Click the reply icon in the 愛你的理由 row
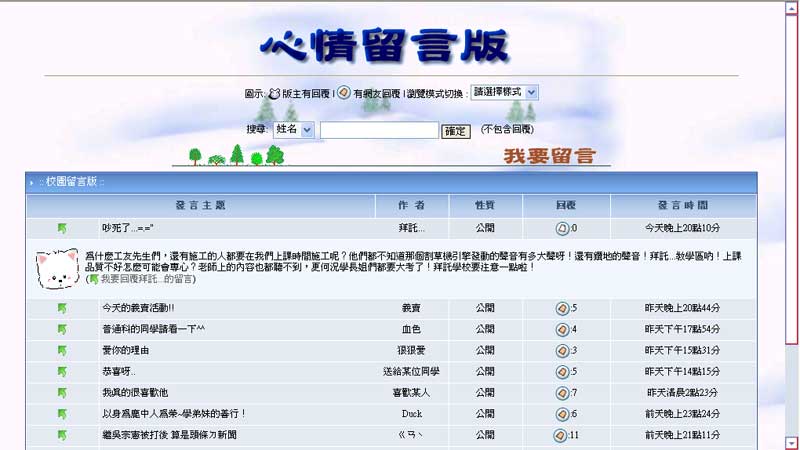Screen dimensions: 800x450 click(562, 351)
